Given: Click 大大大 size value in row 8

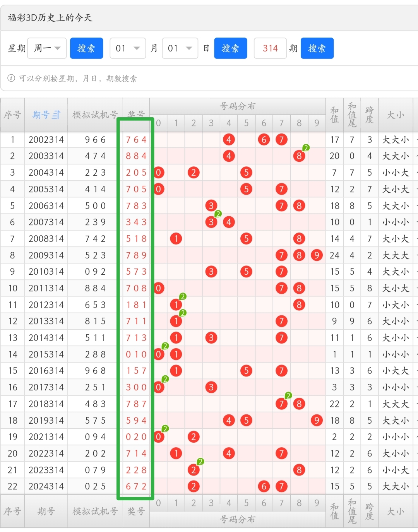Looking at the screenshot, I should coord(396,255).
